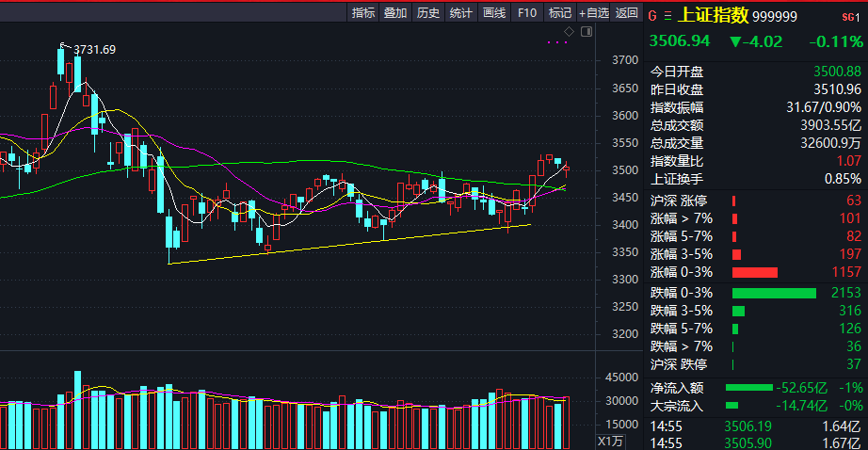
Task: Expand the 统计 statistics menu
Action: click(x=460, y=12)
